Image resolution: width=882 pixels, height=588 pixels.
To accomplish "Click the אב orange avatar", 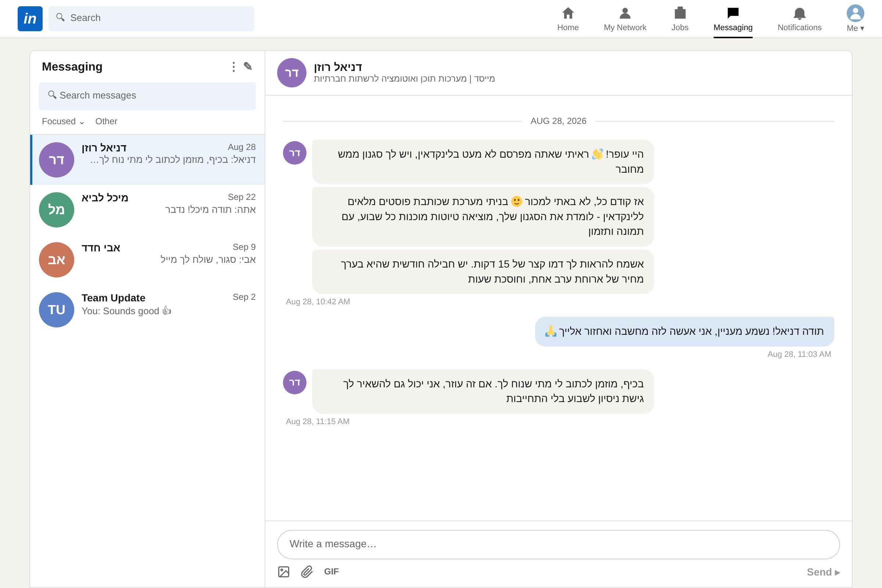I will (57, 259).
